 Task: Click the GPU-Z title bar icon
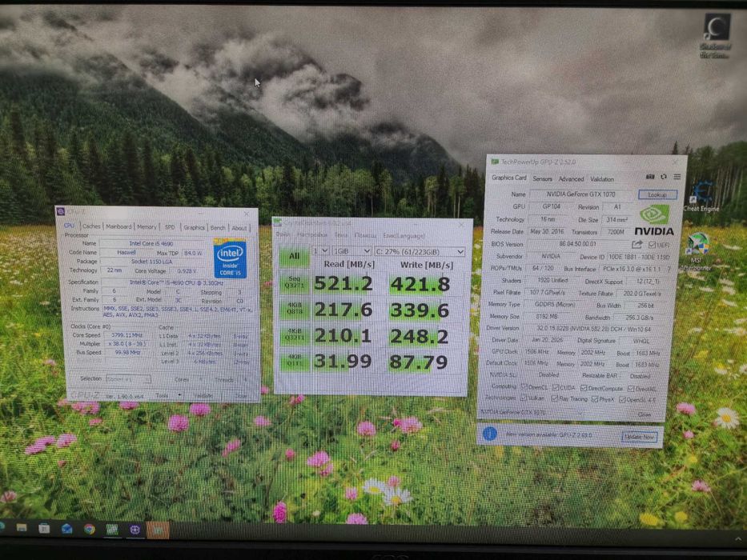[495, 162]
